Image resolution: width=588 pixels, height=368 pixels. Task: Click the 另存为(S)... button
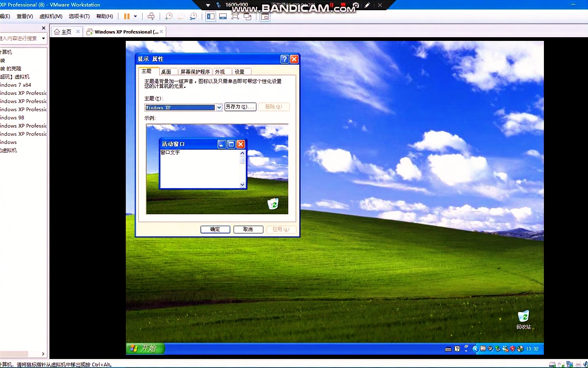point(241,107)
